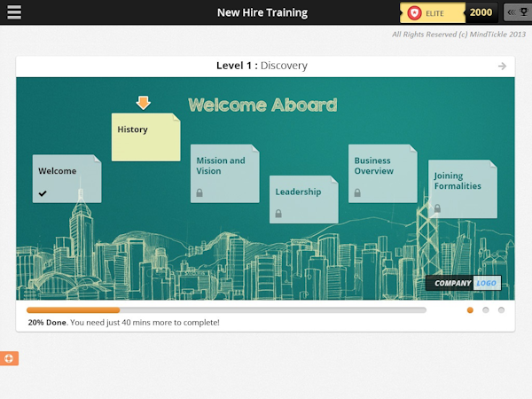532x399 pixels.
Task: Click the Welcome Aboard heading
Action: point(262,105)
